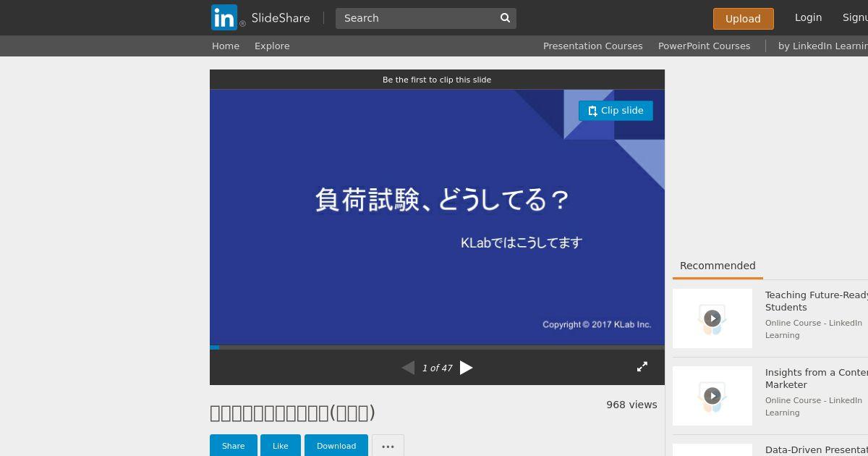Play the Teaching Future-Ready Students thumbnail

[712, 318]
